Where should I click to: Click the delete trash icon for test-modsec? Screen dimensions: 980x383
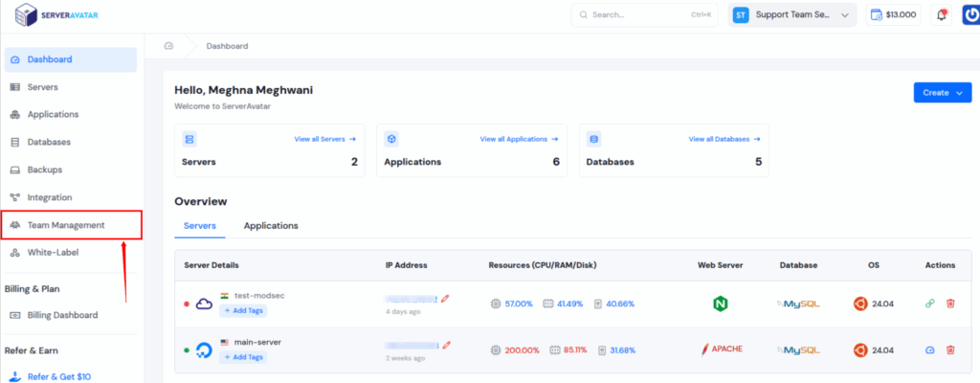(950, 304)
